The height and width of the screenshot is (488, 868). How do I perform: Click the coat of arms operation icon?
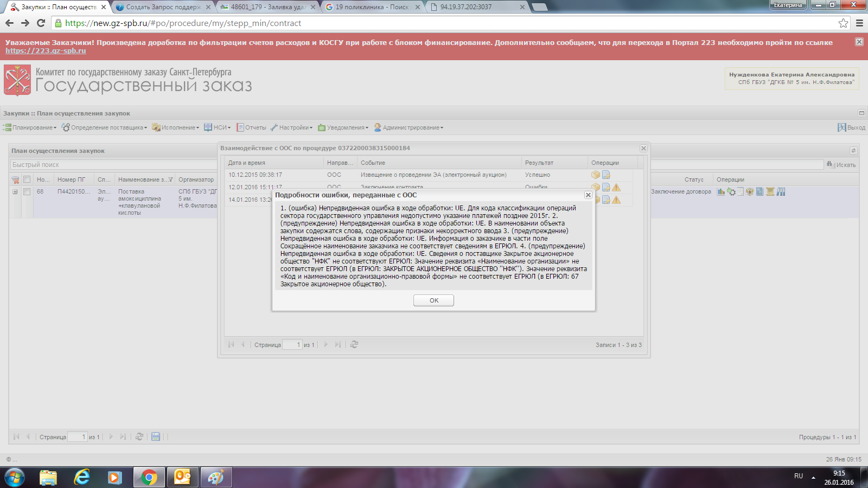[x=750, y=191]
